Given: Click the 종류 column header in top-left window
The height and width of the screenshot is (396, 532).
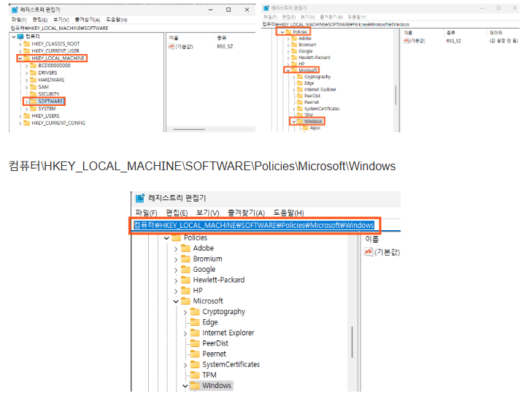Looking at the screenshot, I should point(221,37).
